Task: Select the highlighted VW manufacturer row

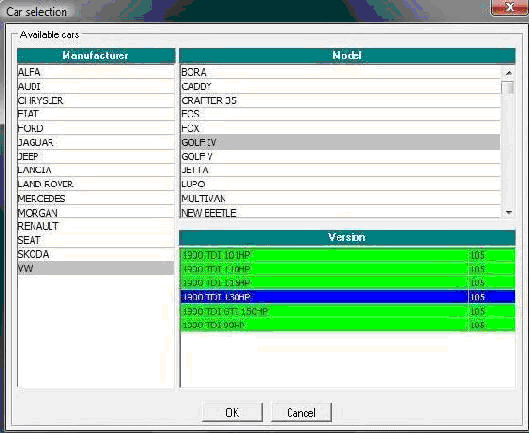Action: click(x=96, y=268)
